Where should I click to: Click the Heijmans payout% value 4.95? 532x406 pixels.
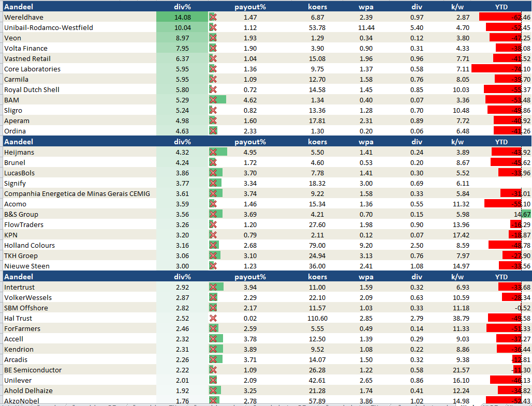pos(250,152)
